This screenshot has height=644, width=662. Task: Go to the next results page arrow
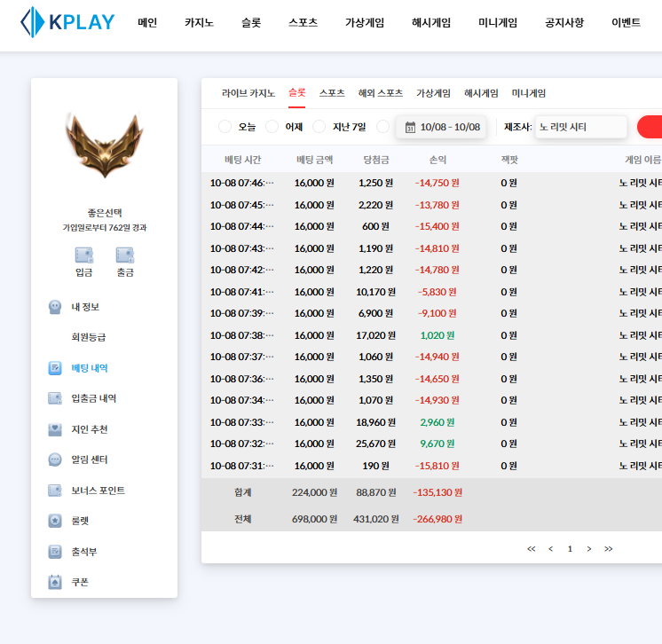pos(588,548)
